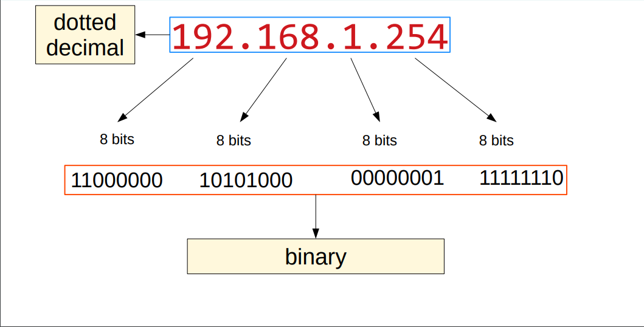Click the "8 bits" label above 11111110
The width and height of the screenshot is (644, 327).
pos(496,140)
